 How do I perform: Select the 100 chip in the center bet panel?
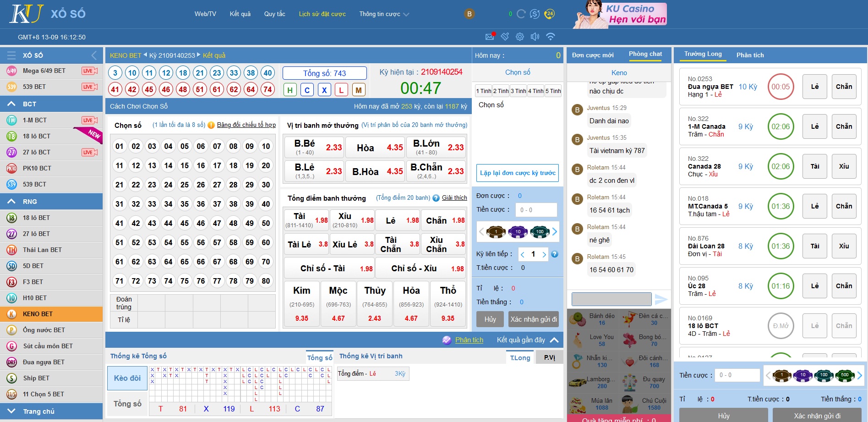(x=540, y=231)
